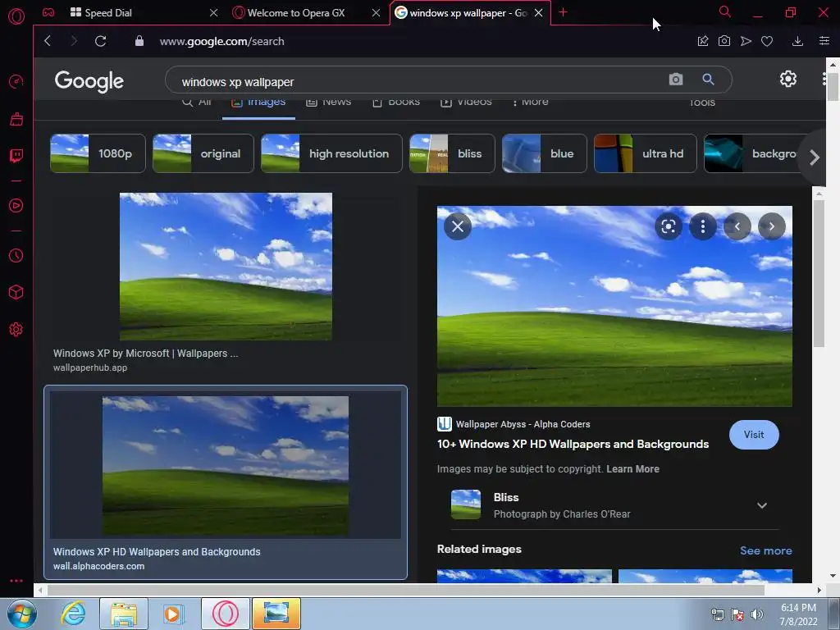The width and height of the screenshot is (840, 630).
Task: Filter results by bliss chip
Action: [x=452, y=153]
